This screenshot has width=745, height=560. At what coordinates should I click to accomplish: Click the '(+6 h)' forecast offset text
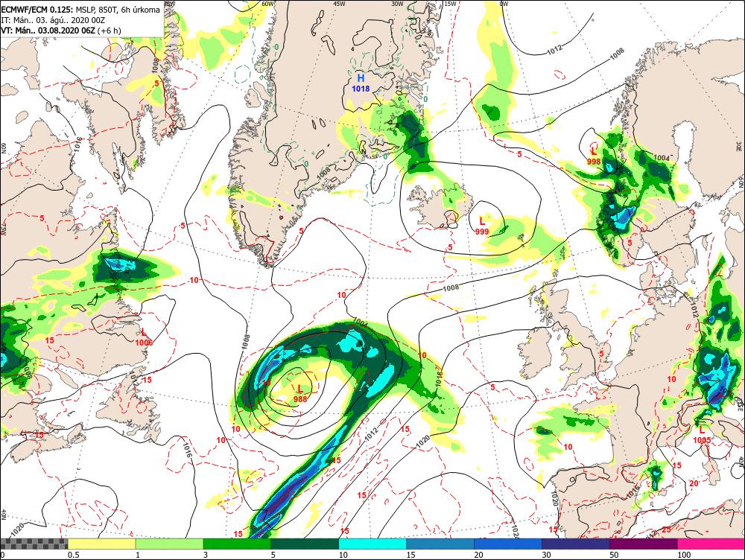(x=110, y=31)
